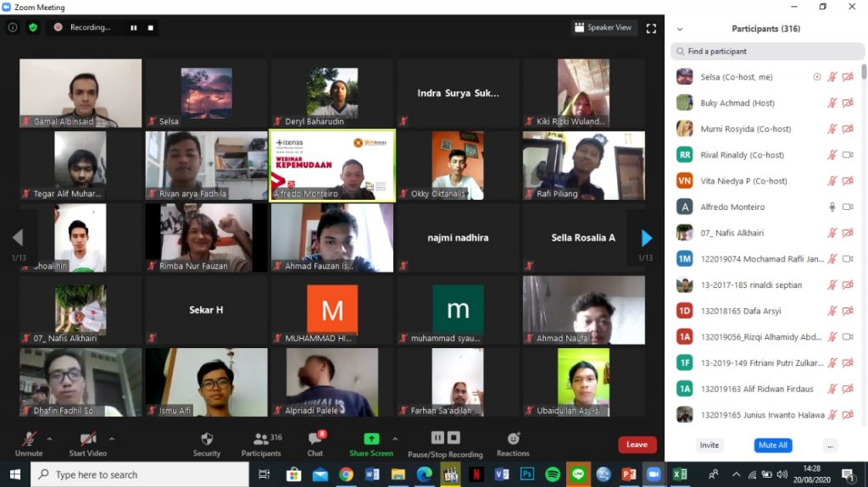Image resolution: width=868 pixels, height=487 pixels.
Task: Toggle mic icon for Murni Rosyida (Co-host)
Action: click(x=832, y=129)
